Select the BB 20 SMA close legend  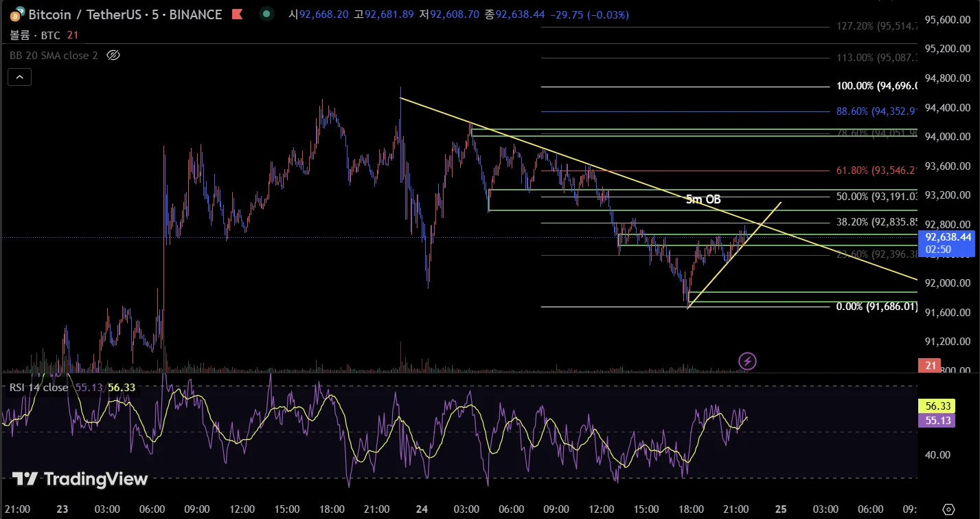[x=54, y=55]
